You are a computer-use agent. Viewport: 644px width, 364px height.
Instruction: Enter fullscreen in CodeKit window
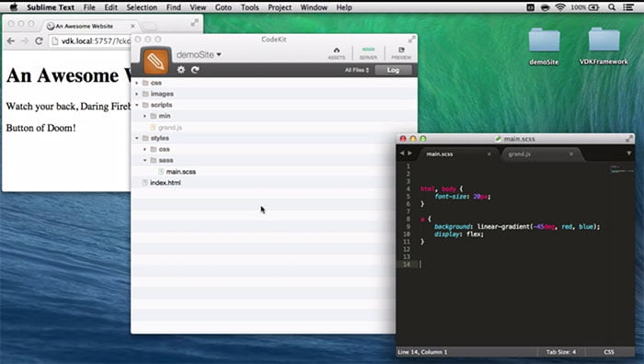tap(411, 40)
